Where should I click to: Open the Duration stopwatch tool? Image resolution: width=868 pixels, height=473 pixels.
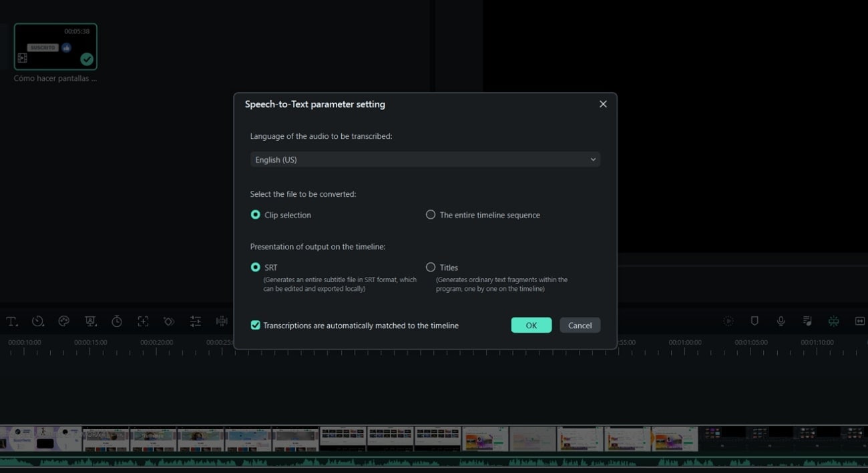[x=117, y=322]
